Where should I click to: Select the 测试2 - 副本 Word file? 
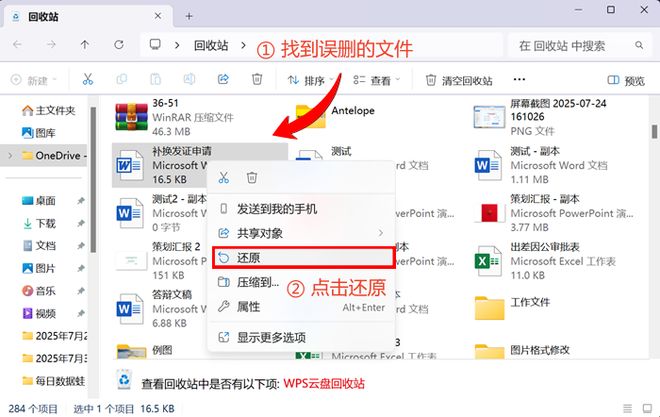click(161, 213)
